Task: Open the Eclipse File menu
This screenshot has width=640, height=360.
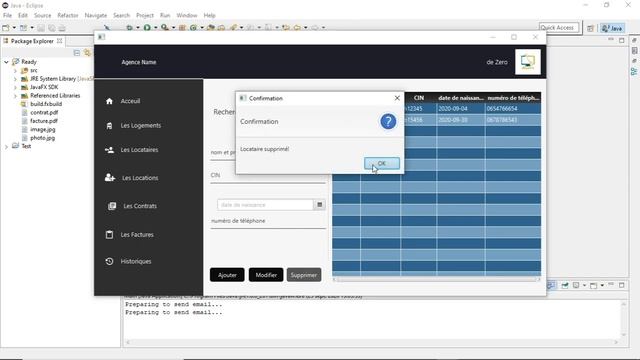Action: 7,15
